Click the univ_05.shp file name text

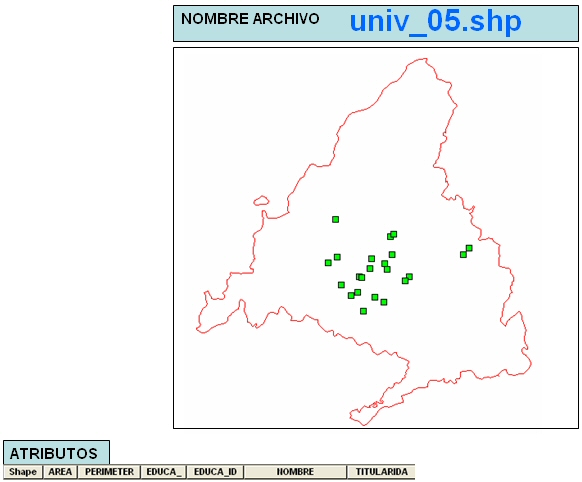tap(435, 21)
